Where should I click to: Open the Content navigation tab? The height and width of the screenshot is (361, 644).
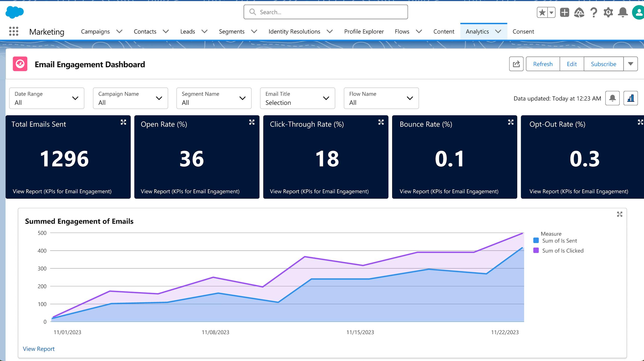444,31
